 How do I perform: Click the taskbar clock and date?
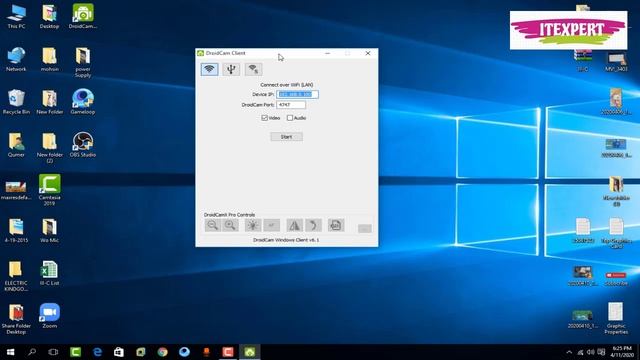coord(622,352)
